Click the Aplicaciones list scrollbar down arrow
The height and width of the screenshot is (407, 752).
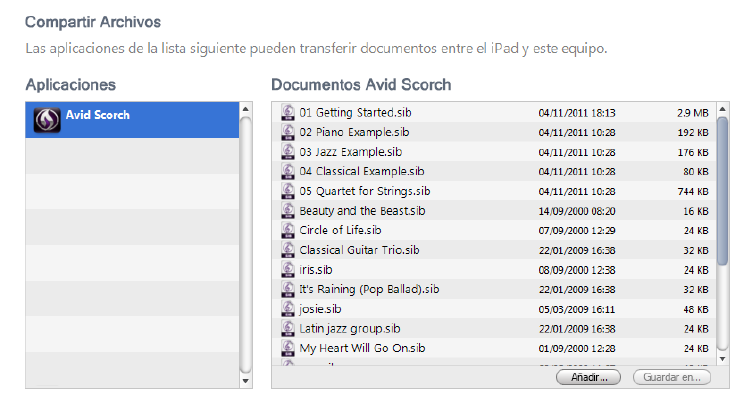click(x=246, y=380)
